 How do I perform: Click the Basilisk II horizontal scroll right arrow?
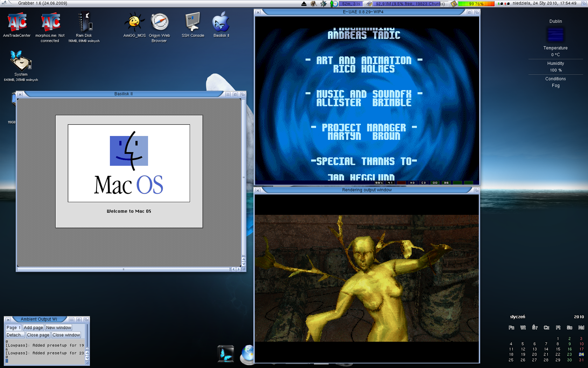[238, 270]
